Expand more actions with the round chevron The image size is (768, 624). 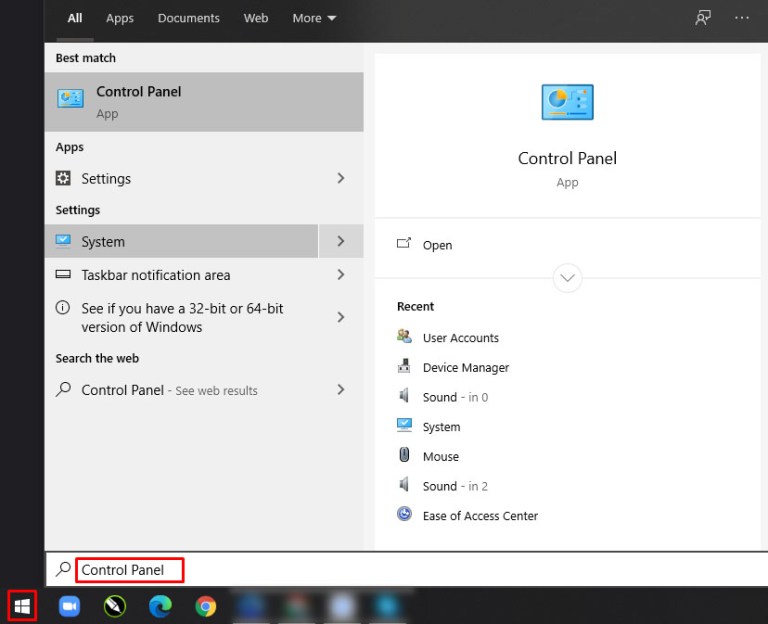pos(567,278)
